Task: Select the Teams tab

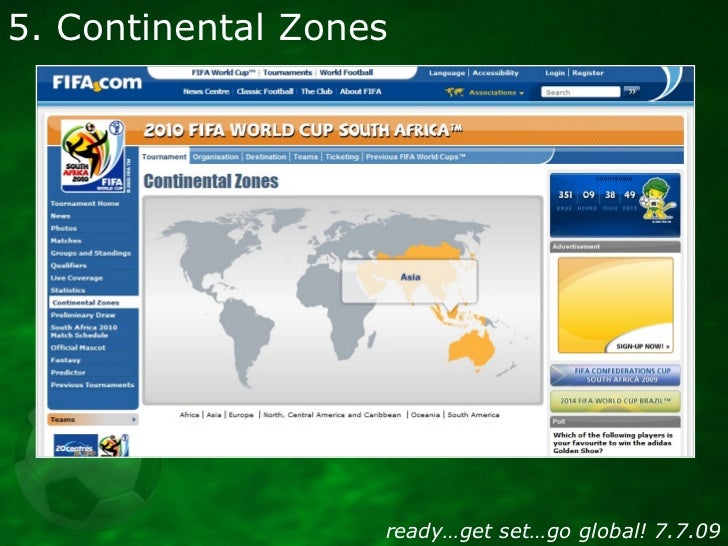Action: pos(306,157)
